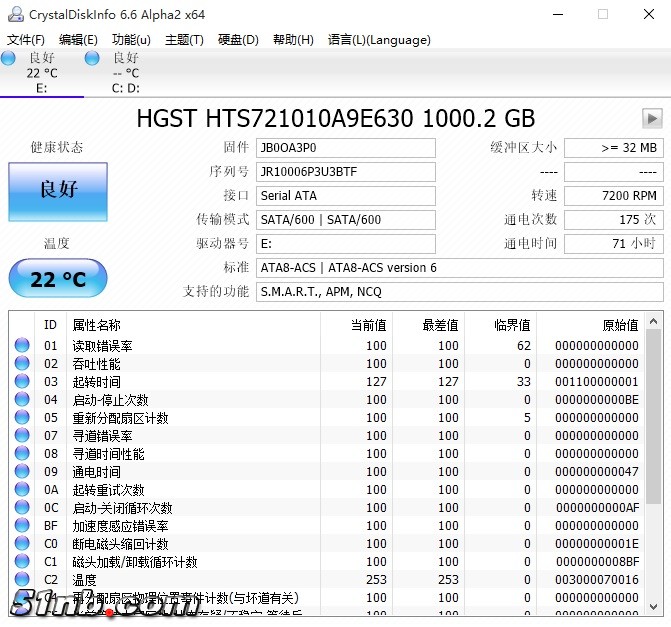This screenshot has height=627, width=671.
Task: Open the 语言(L)(Language) menu
Action: click(379, 40)
